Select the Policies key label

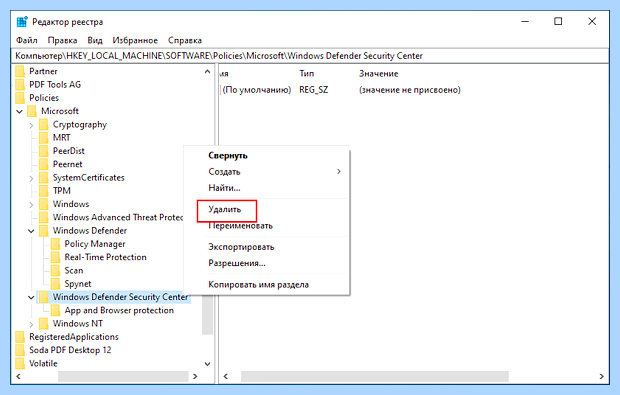pyautogui.click(x=44, y=98)
